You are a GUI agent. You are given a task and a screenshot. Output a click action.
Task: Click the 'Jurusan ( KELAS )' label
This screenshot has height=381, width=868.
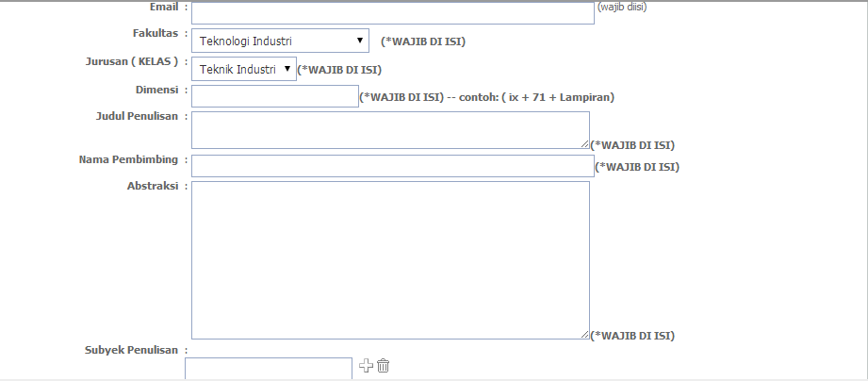[132, 61]
